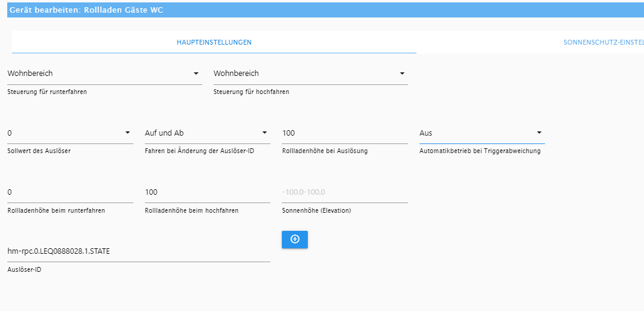Click the Sonnenhöhe (Elevation) input field
This screenshot has height=311, width=644.
pyautogui.click(x=345, y=192)
